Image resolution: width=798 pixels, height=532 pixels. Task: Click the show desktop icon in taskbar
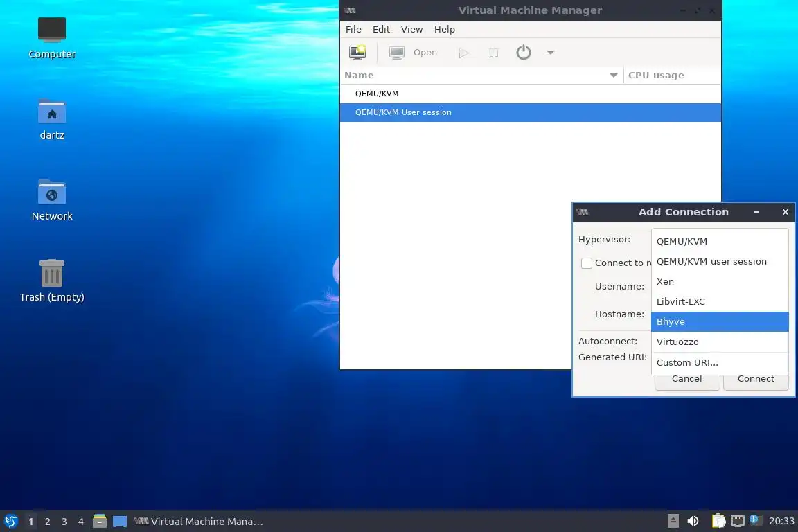tap(120, 522)
